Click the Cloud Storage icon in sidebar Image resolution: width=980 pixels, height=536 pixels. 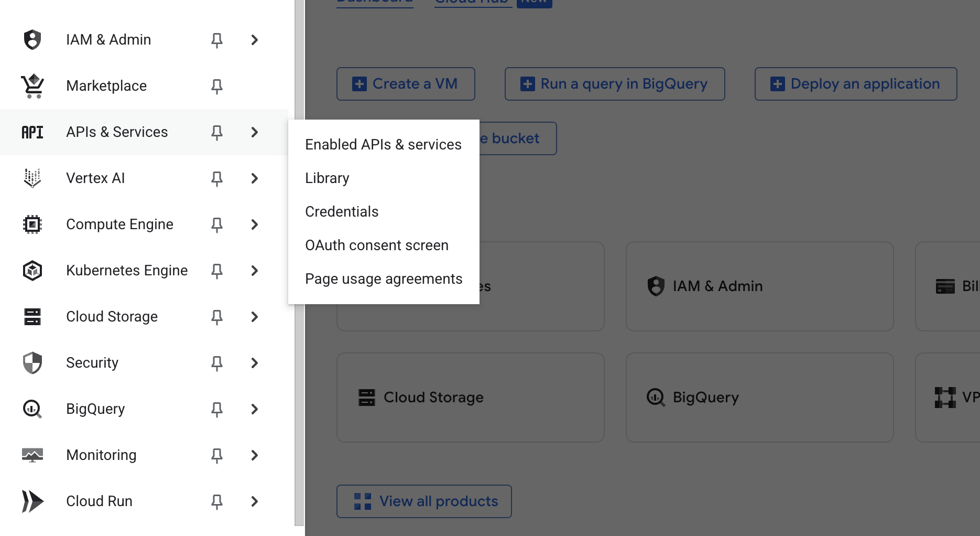[x=32, y=317]
